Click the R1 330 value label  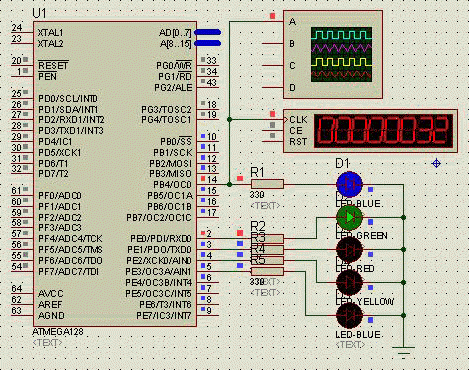click(x=257, y=195)
